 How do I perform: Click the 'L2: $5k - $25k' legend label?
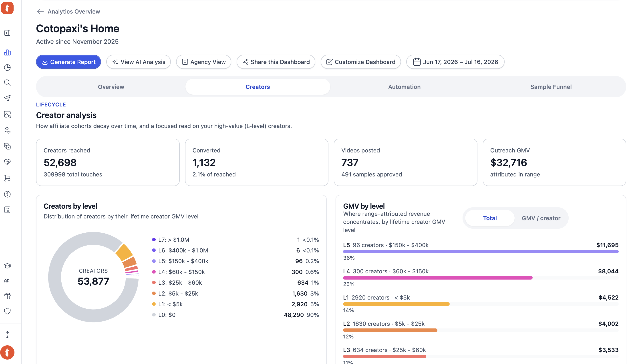[178, 293]
